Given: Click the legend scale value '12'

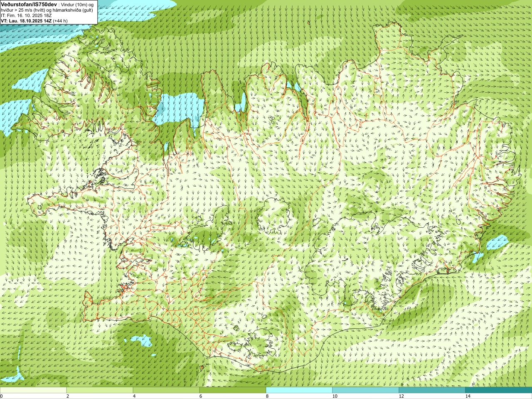Looking at the screenshot, I should tap(401, 396).
